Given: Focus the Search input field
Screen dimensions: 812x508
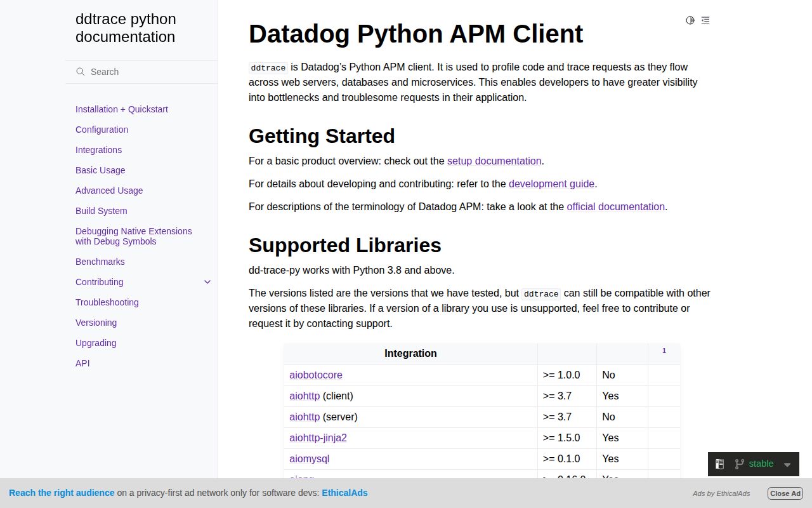Looking at the screenshot, I should [141, 72].
